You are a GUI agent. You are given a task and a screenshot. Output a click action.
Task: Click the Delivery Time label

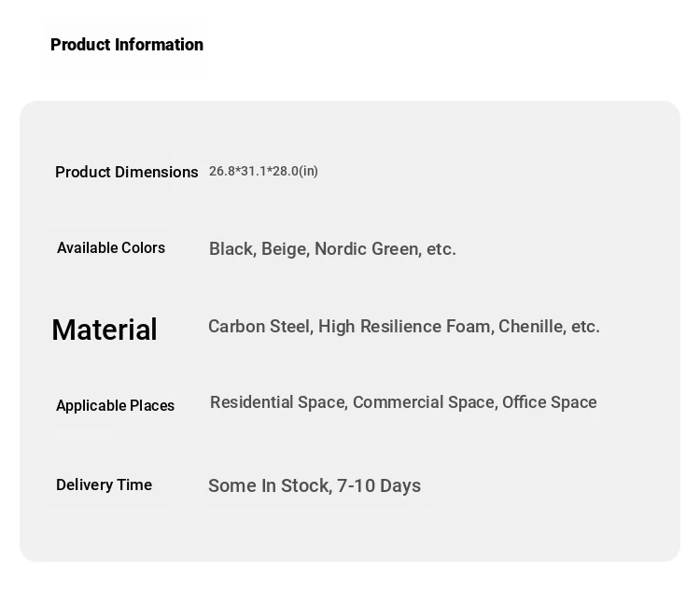[104, 485]
